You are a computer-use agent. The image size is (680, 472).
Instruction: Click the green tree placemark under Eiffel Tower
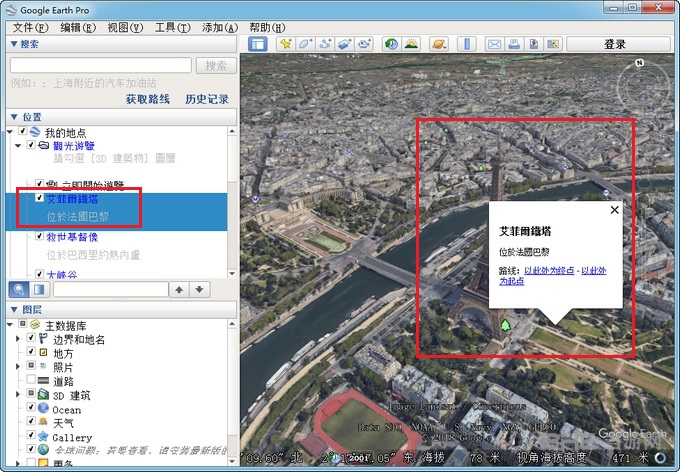tap(505, 325)
